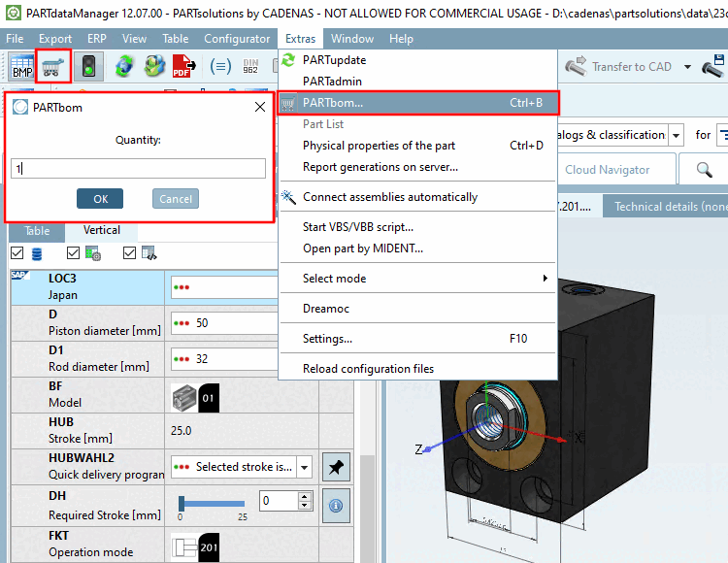728x563 pixels.
Task: Switch to the Table tab
Action: click(x=37, y=231)
